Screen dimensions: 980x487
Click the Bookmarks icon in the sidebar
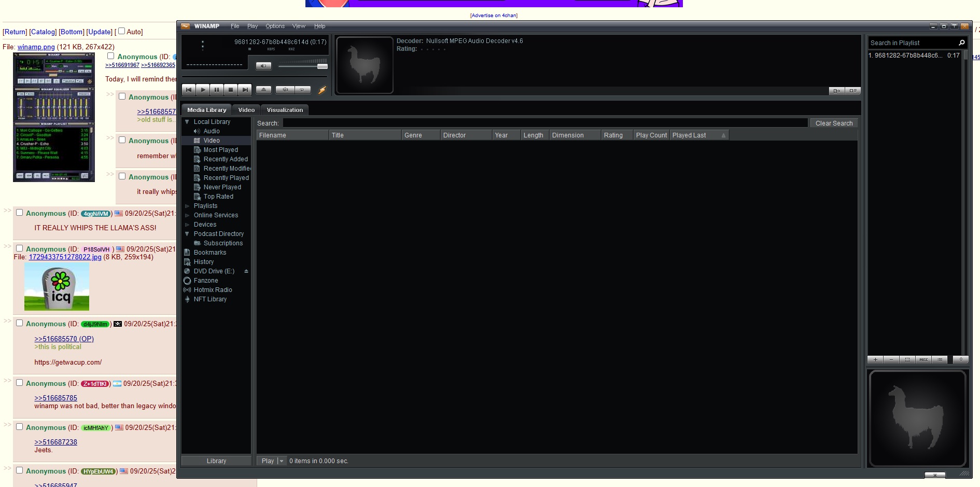click(187, 253)
